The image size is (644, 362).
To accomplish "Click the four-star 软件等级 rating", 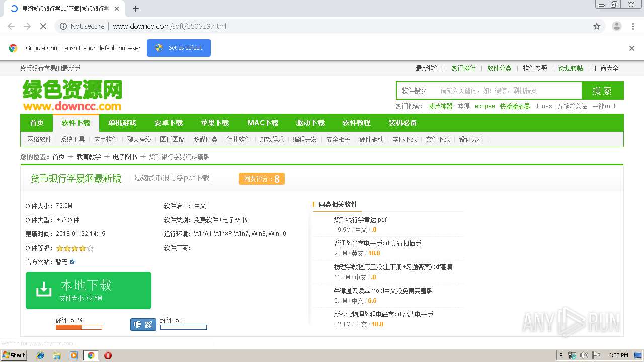I will [74, 248].
